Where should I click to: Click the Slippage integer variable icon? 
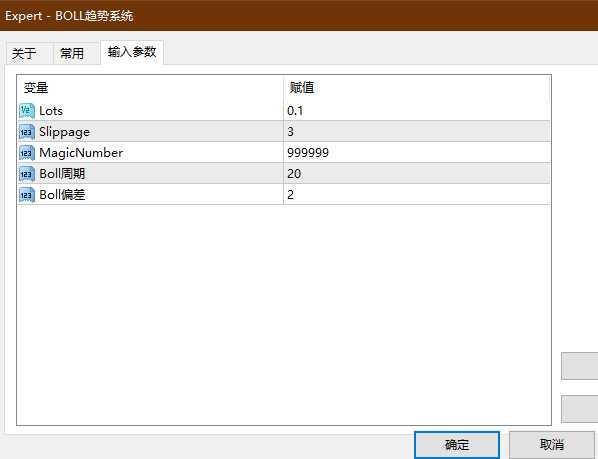27,132
